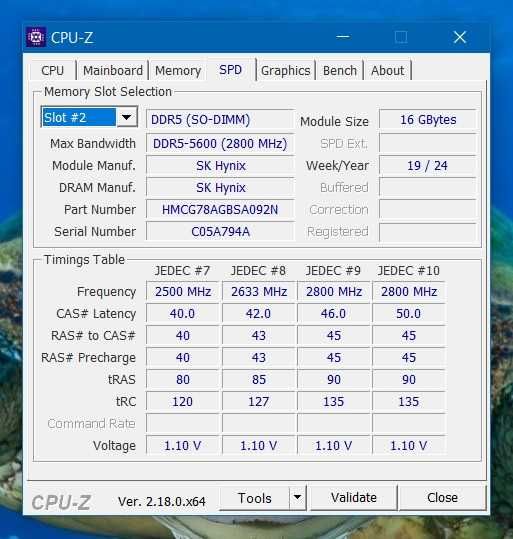The height and width of the screenshot is (539, 513).
Task: Select the Slot #2 combo box text
Action: point(79,118)
